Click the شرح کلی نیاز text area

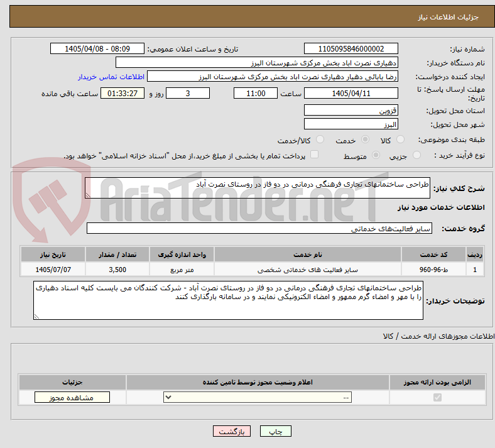pyautogui.click(x=258, y=188)
